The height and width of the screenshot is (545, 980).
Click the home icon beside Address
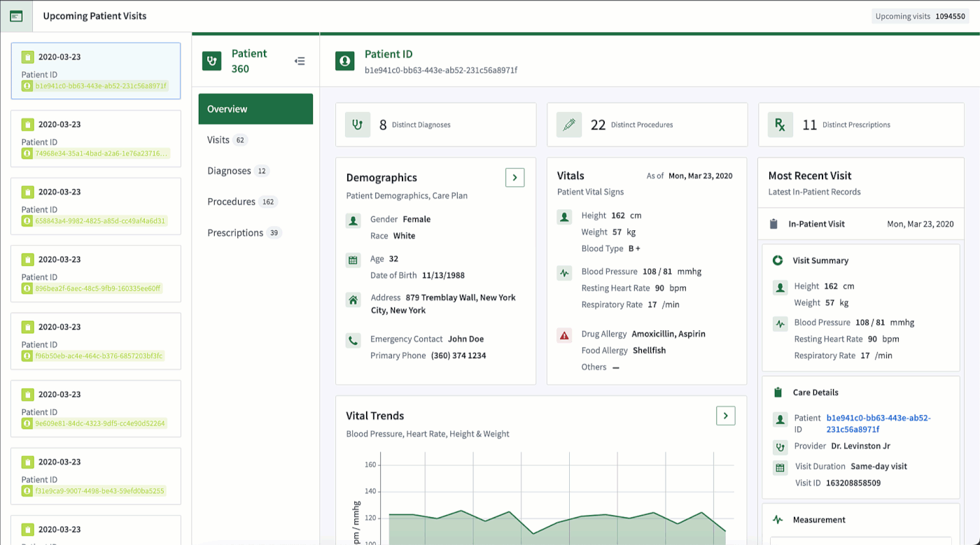pyautogui.click(x=353, y=300)
